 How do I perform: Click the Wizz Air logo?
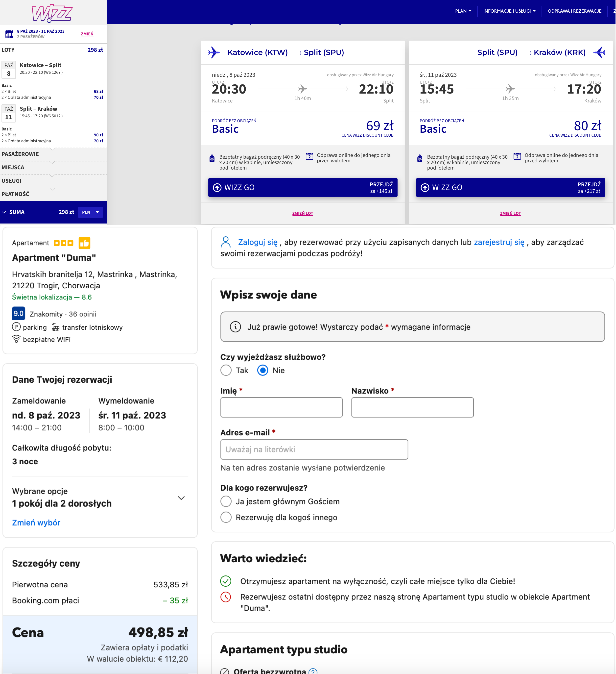52,13
